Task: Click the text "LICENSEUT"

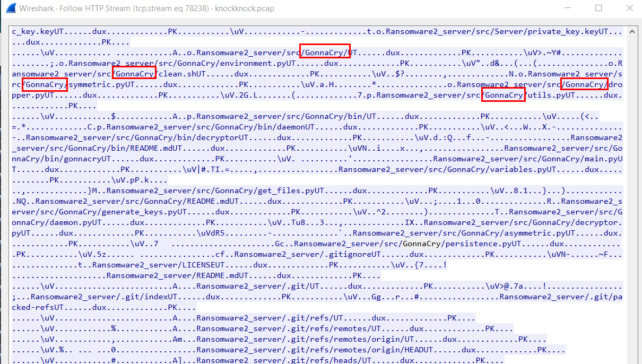Action: [x=205, y=265]
